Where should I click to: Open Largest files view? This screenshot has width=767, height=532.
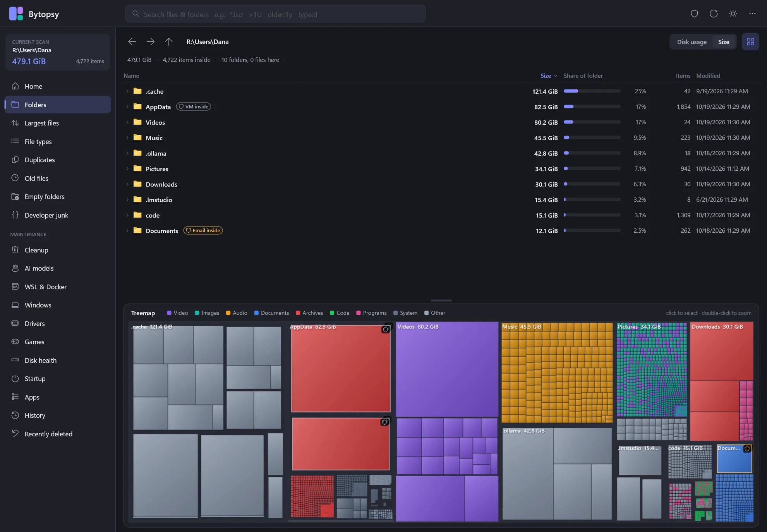[58, 123]
